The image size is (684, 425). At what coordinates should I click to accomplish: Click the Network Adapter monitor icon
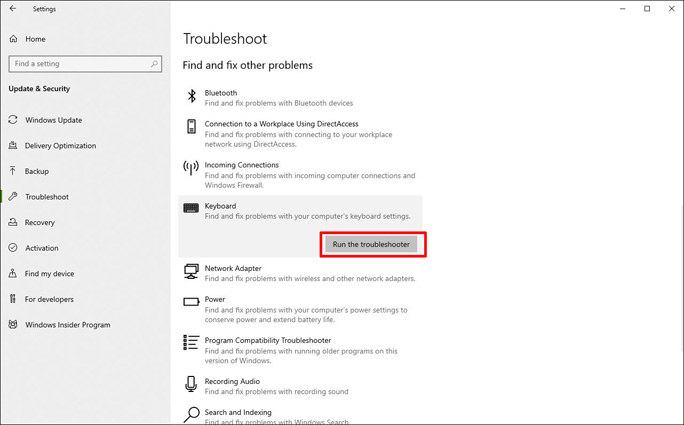point(192,272)
